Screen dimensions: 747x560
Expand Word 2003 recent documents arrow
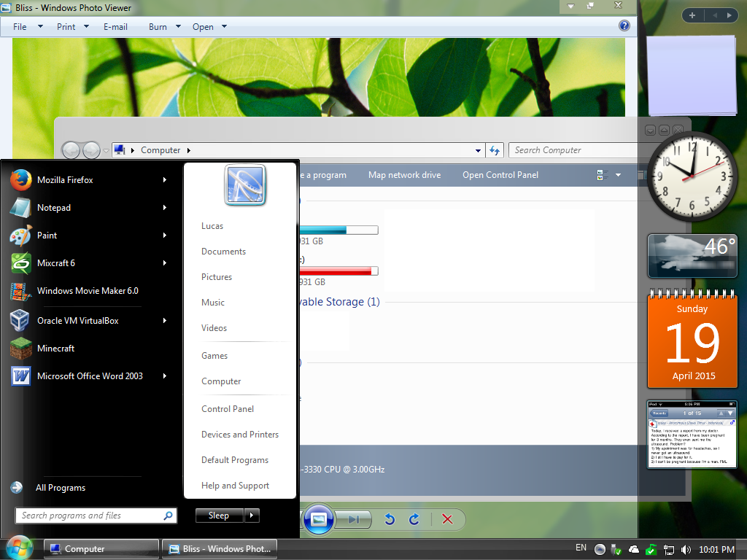tap(165, 376)
